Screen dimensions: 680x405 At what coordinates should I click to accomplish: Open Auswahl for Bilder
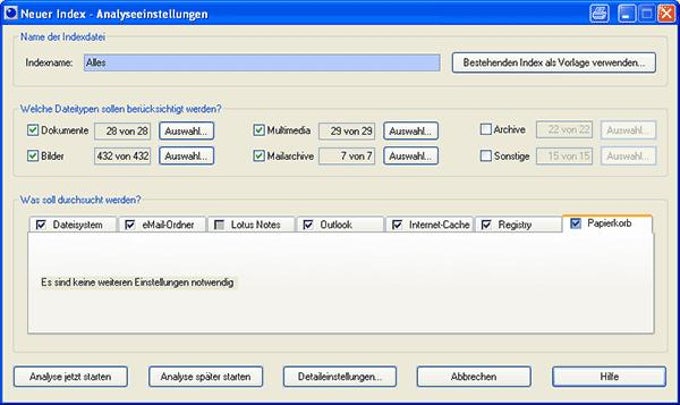click(186, 156)
